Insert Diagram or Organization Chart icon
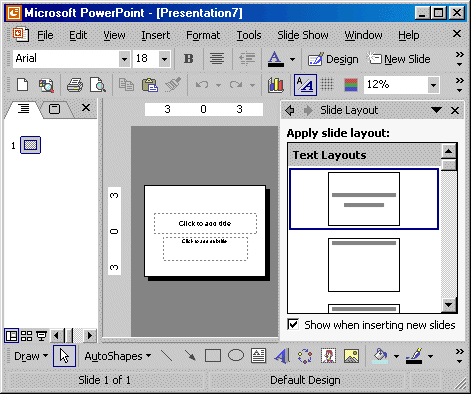This screenshot has height=394, width=471. tap(305, 356)
